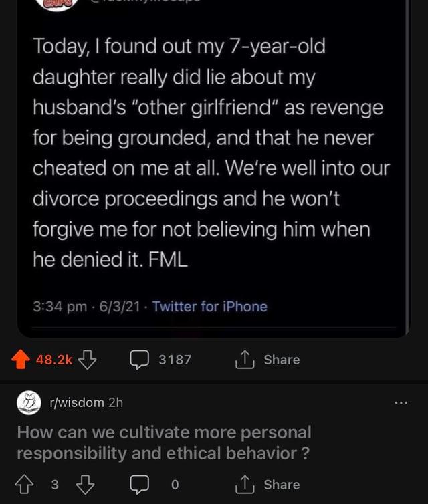The height and width of the screenshot is (504, 428).
Task: Tap the share arrow icon on the r/wisdom post
Action: (x=245, y=485)
